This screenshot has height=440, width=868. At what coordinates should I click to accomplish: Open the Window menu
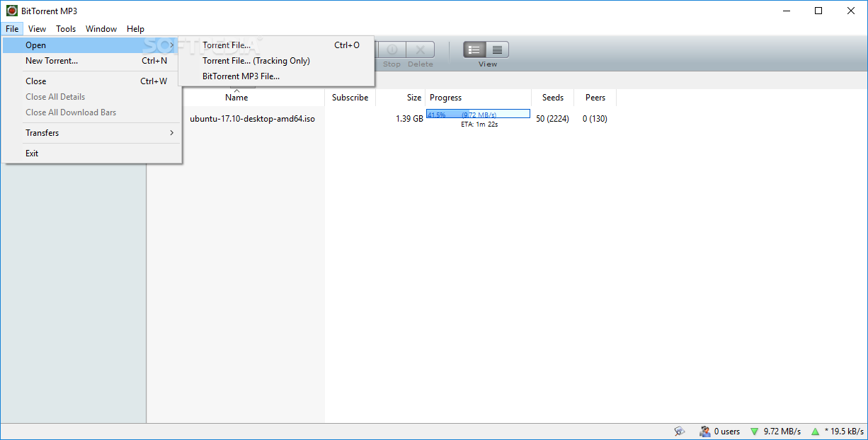click(101, 29)
